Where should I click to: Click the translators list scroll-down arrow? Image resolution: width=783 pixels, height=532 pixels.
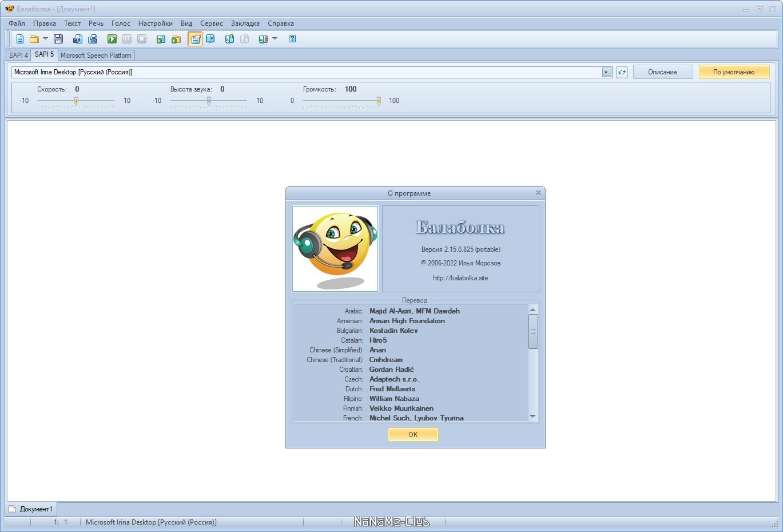coord(533,417)
